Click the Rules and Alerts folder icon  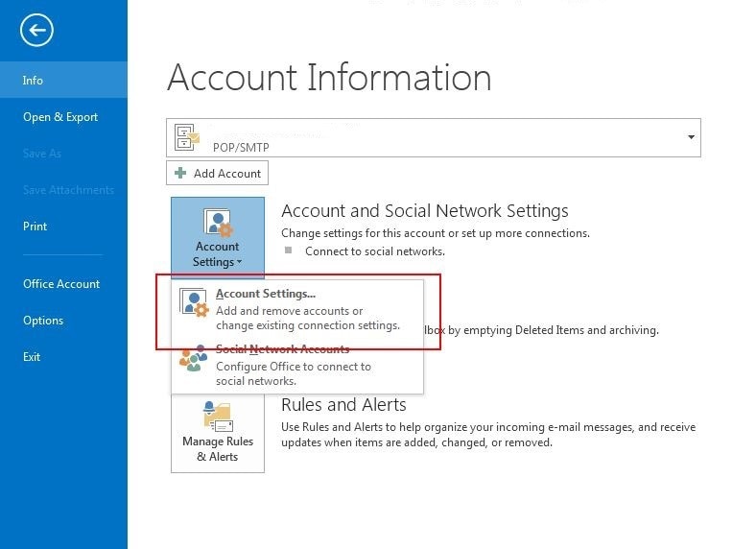pos(219,416)
